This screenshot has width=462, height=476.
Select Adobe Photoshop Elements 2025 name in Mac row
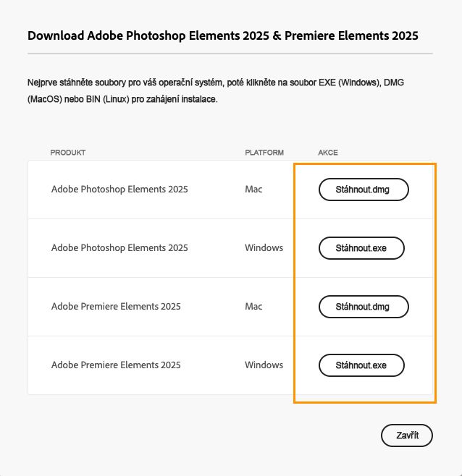(119, 189)
